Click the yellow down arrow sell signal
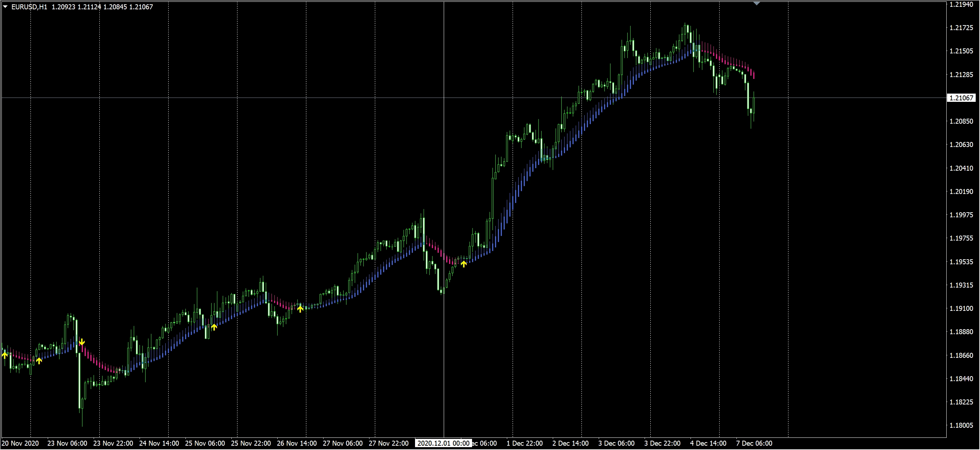The image size is (980, 450). [x=82, y=342]
